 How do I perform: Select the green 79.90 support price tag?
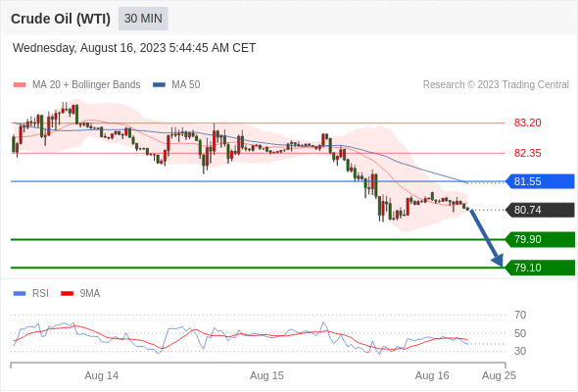tap(540, 239)
